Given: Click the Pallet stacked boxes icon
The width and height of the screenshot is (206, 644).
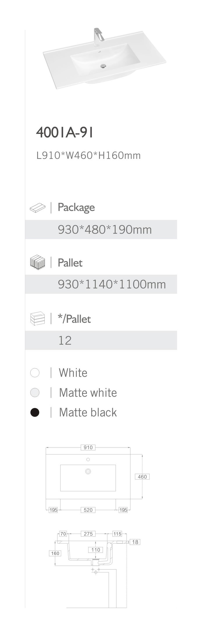Looking at the screenshot, I should 37,262.
